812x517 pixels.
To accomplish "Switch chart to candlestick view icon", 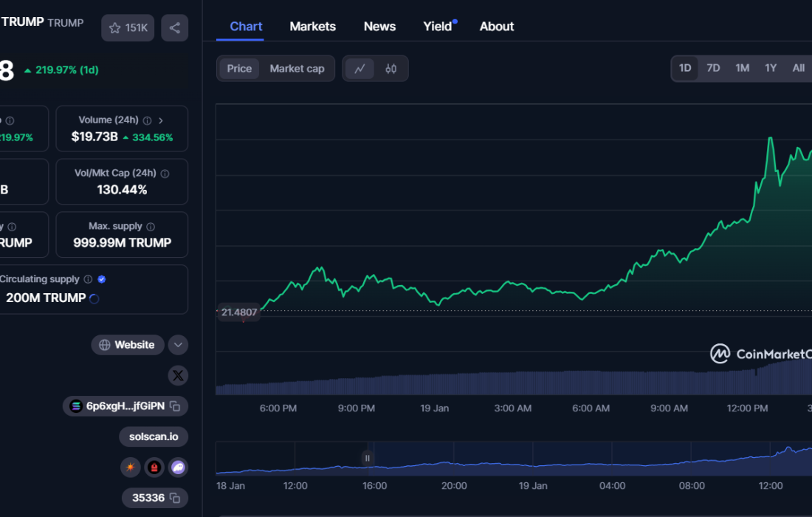I will pos(391,69).
